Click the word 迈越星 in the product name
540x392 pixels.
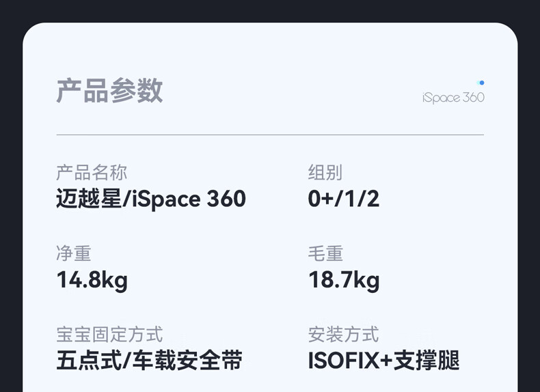point(89,199)
